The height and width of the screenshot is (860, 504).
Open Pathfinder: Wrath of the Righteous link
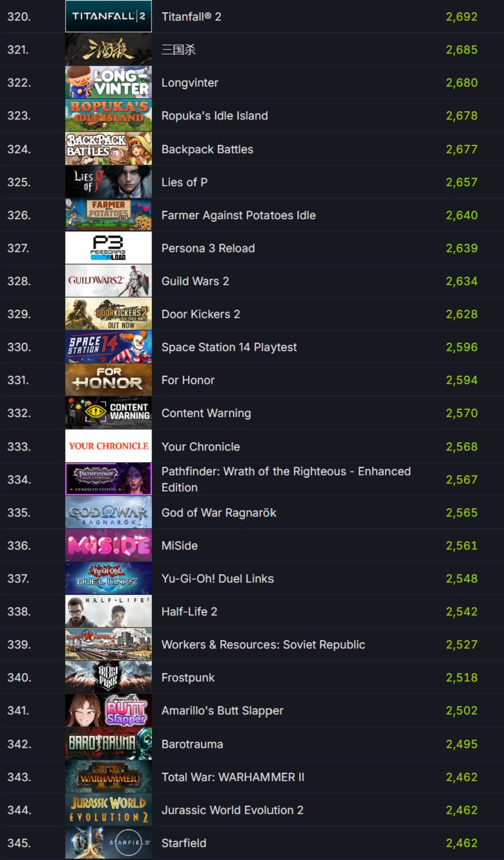pyautogui.click(x=286, y=479)
